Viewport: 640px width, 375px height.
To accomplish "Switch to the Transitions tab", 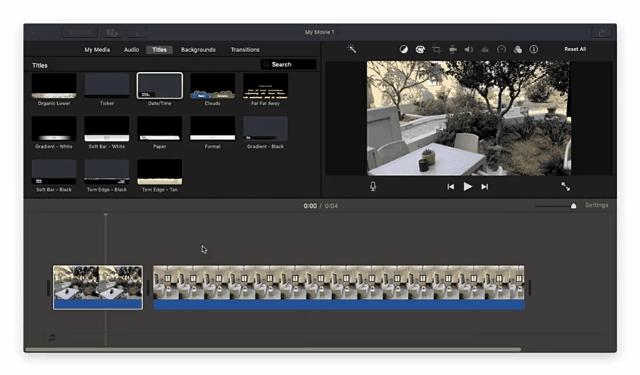I will [x=245, y=50].
